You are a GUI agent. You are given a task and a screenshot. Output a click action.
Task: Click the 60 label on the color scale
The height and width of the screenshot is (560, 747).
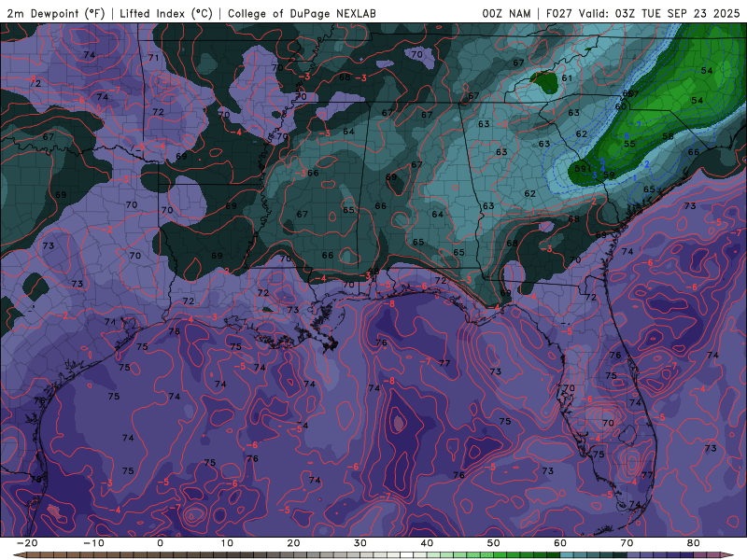[x=560, y=543]
